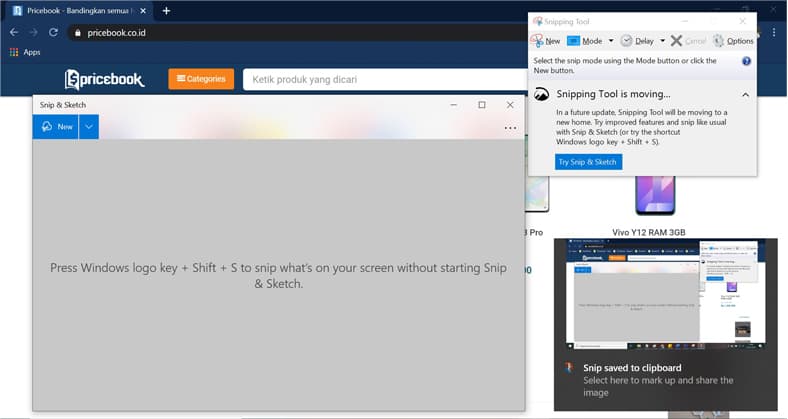This screenshot has width=788, height=419.
Task: Open the orange Categories menu
Action: click(201, 79)
